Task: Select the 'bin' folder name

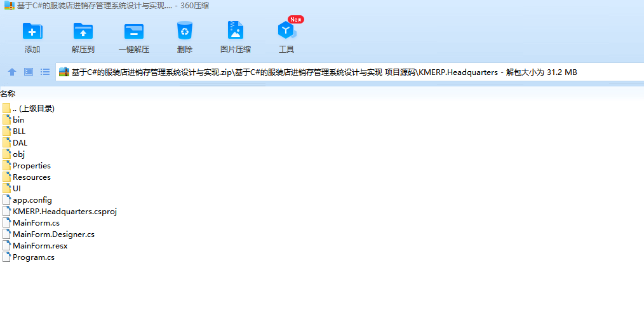Action: point(18,120)
